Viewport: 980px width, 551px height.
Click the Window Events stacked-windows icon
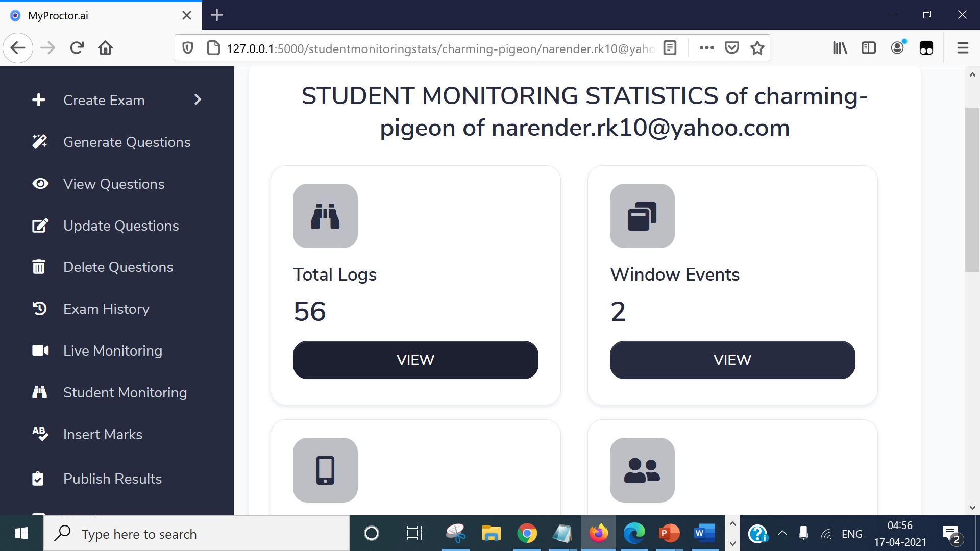coord(642,216)
